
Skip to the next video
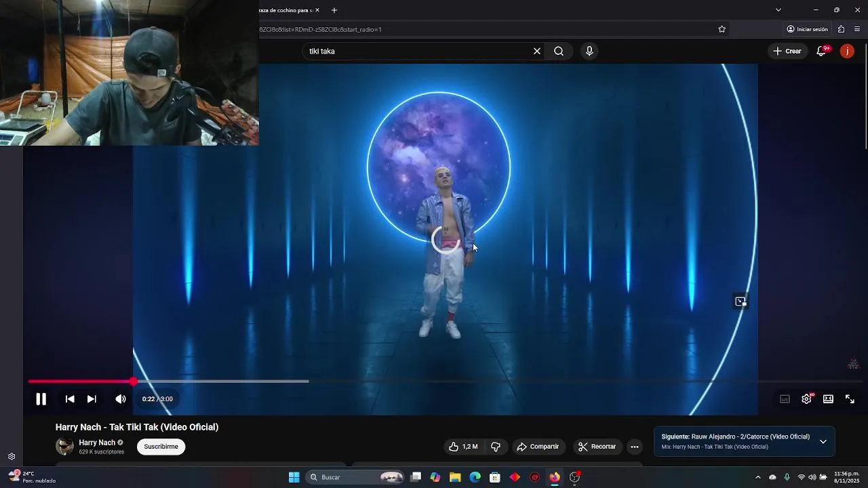click(92, 399)
